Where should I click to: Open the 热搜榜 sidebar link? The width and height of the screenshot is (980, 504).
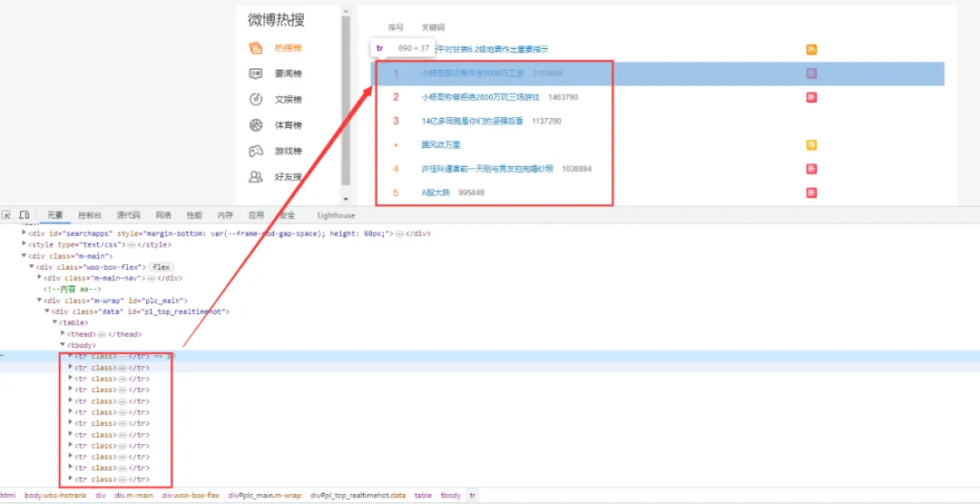(289, 48)
